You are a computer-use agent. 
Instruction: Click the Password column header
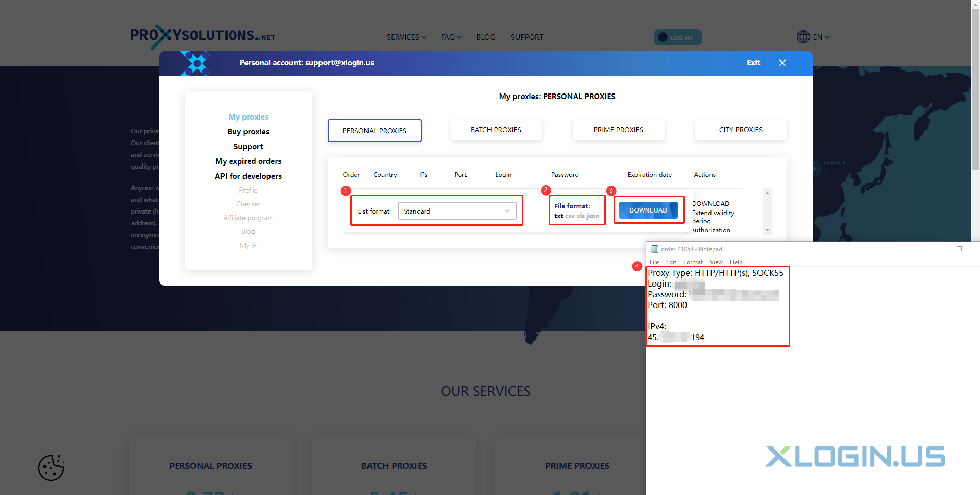(x=565, y=174)
